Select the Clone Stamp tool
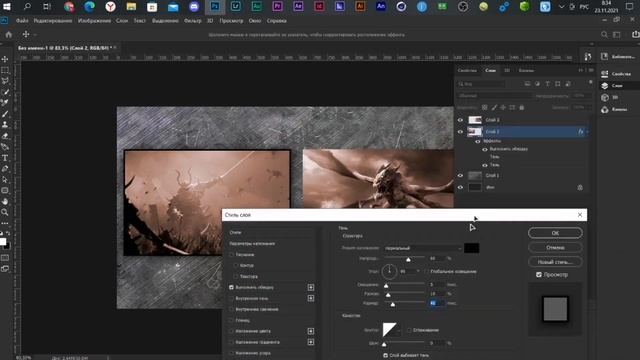640x360 pixels. [x=5, y=124]
